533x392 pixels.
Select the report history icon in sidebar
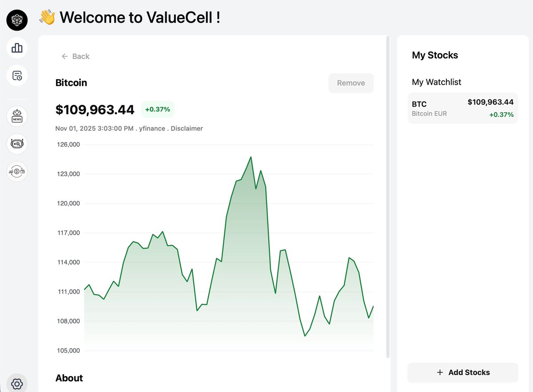16,75
